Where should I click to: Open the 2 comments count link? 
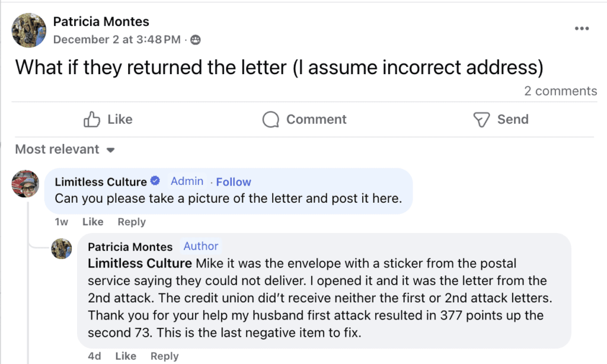coord(560,91)
